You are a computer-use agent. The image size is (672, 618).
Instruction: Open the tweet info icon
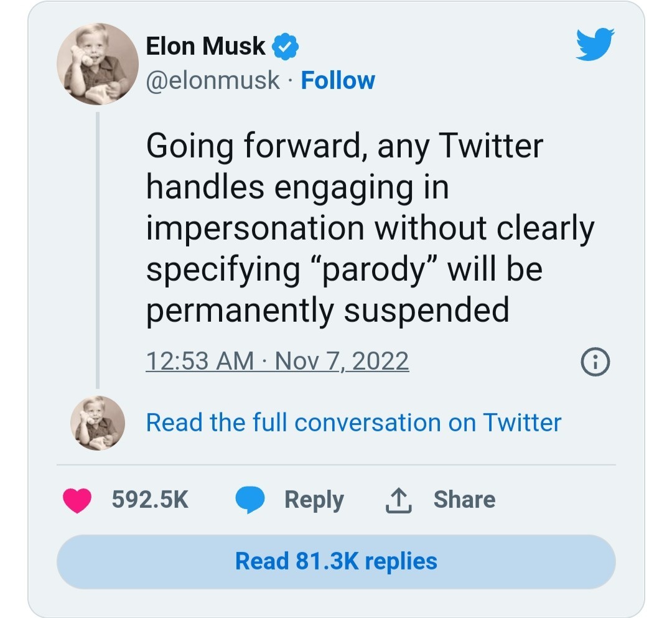click(x=595, y=362)
